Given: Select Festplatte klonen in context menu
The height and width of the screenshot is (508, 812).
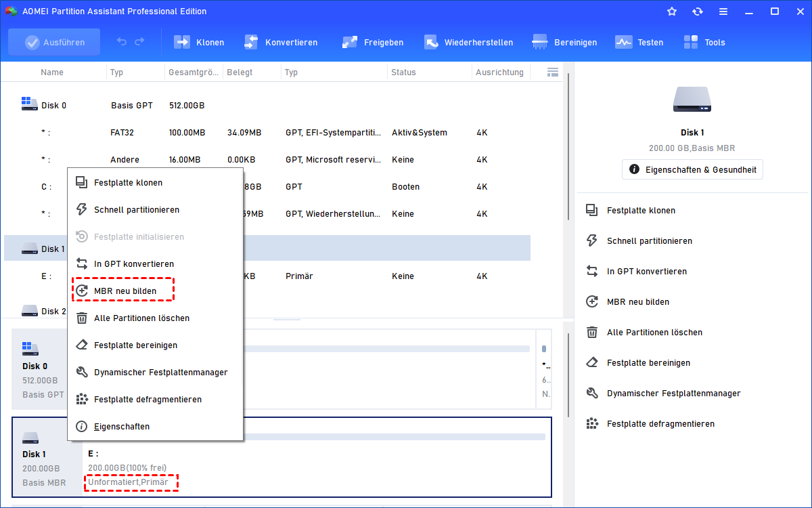Looking at the screenshot, I should click(155, 183).
